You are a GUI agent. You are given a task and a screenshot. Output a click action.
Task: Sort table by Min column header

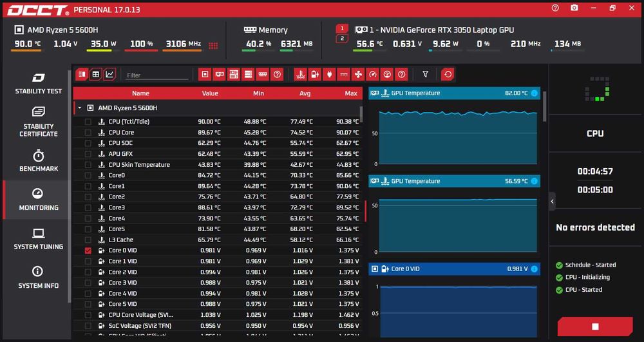[x=258, y=93]
